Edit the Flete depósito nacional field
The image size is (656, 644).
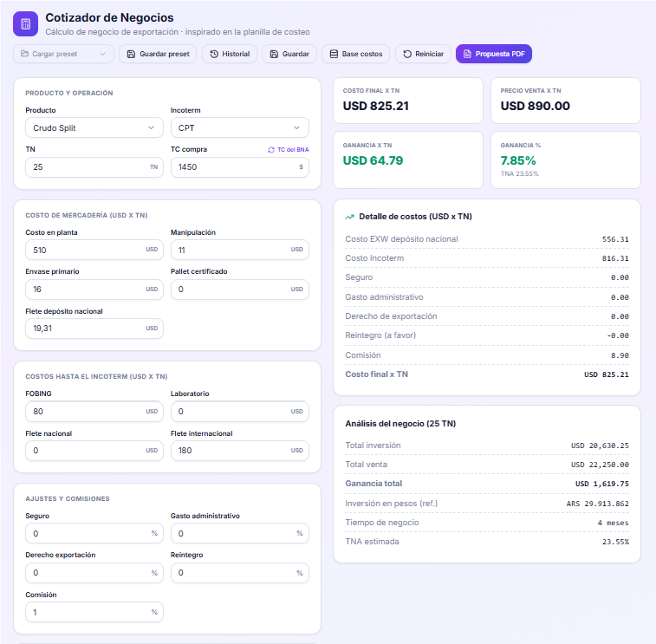click(94, 329)
